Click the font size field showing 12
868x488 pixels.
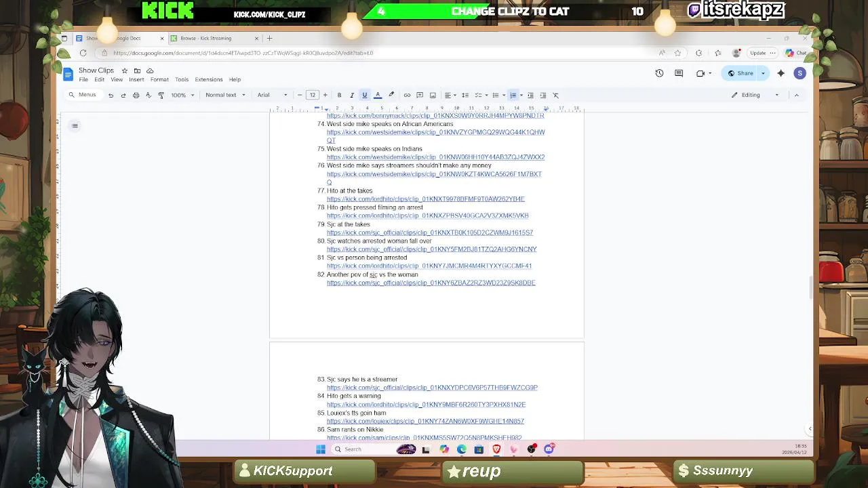click(x=313, y=95)
